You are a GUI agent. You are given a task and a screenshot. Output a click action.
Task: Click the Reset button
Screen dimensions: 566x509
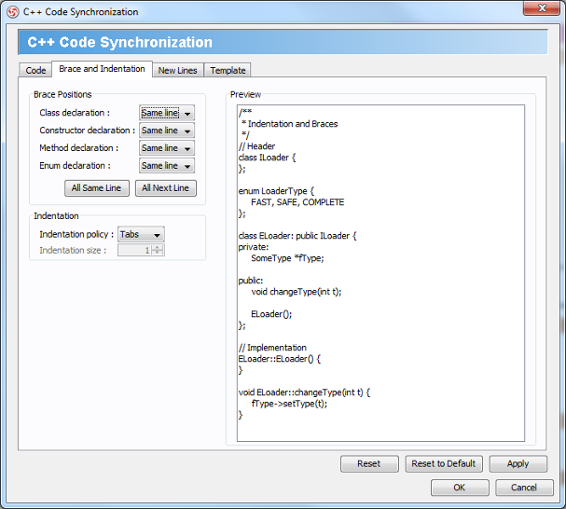click(369, 464)
